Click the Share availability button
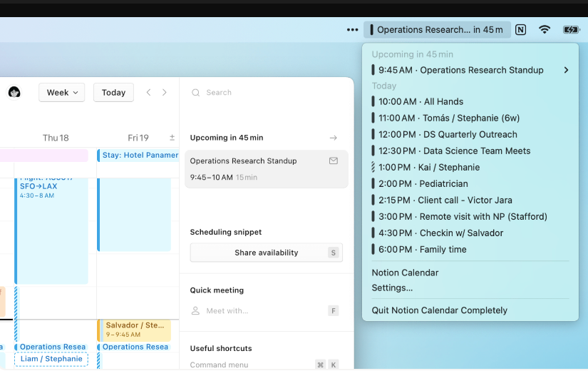 tap(266, 253)
